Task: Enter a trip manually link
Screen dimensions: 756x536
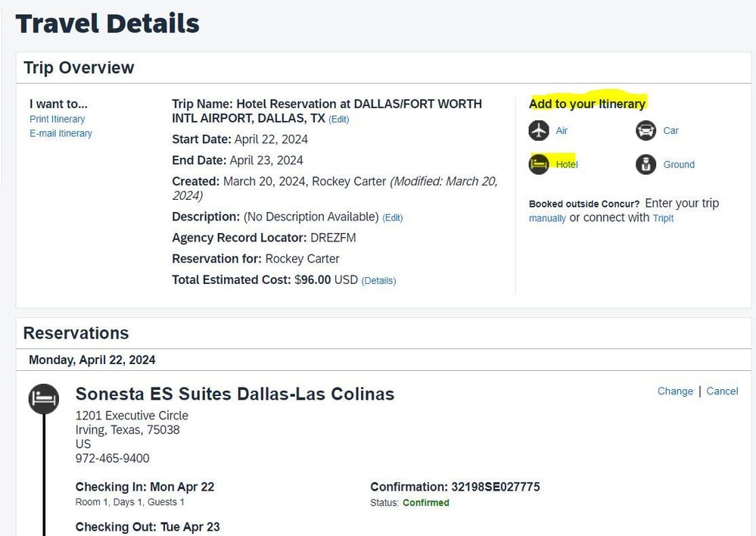Action: pos(547,218)
